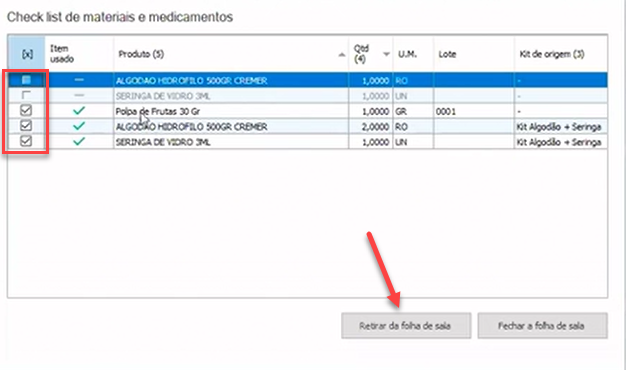The image size is (626, 370).
Task: Click lot value 0001
Action: tap(446, 111)
